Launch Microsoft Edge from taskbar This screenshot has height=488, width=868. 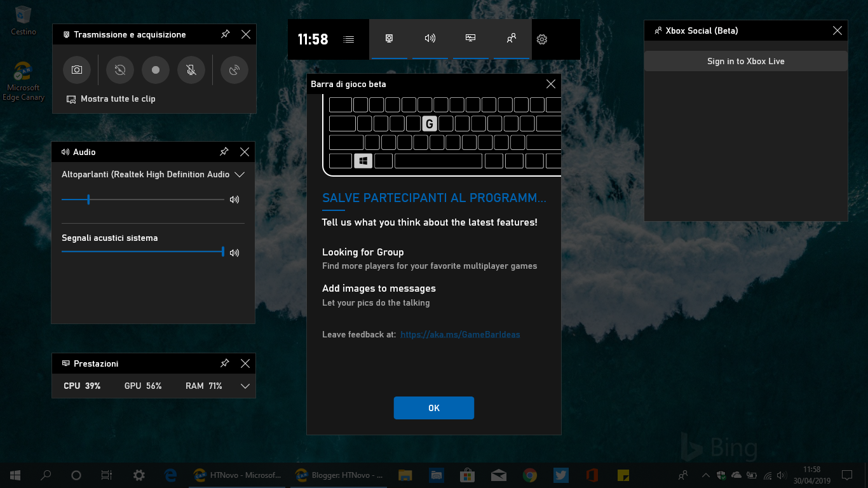[170, 475]
